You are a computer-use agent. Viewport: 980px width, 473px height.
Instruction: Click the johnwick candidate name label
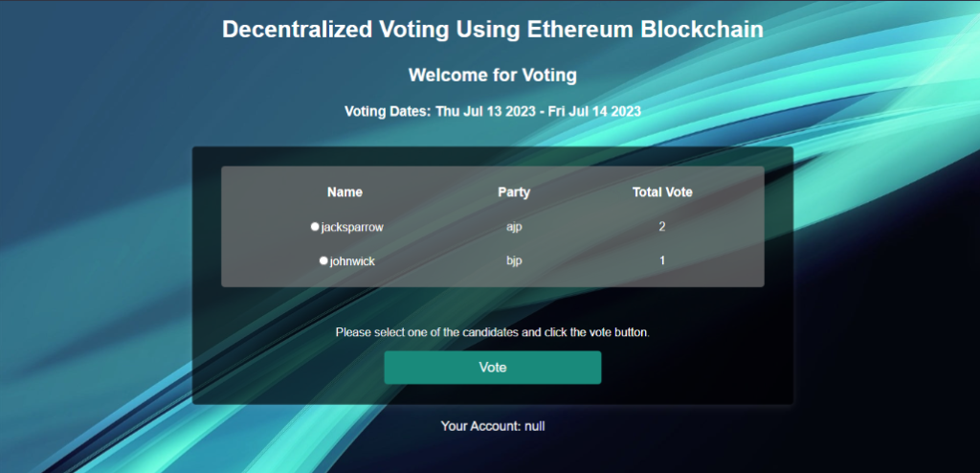[x=352, y=260]
